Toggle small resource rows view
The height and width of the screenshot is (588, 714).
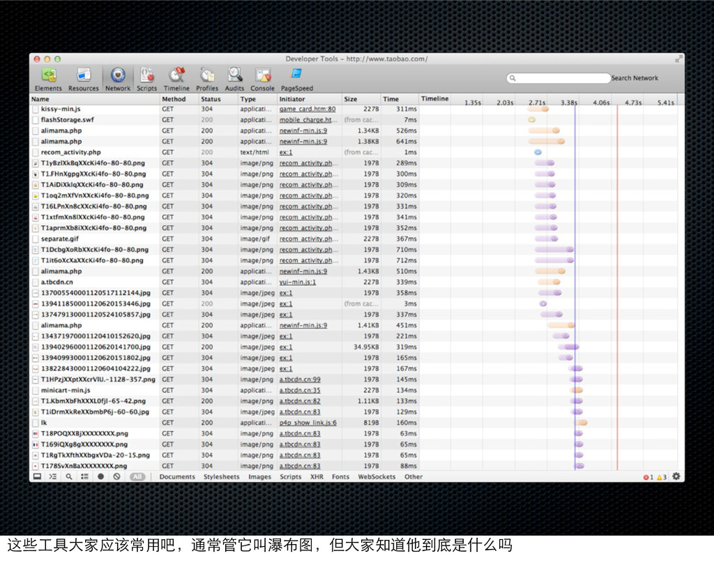click(x=84, y=477)
